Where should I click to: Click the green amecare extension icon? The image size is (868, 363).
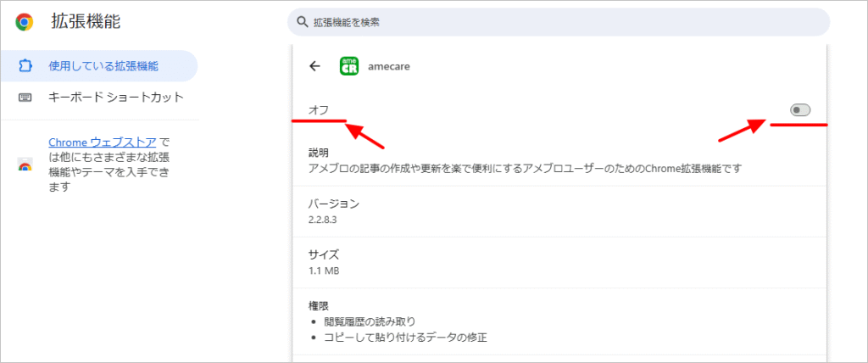click(348, 66)
